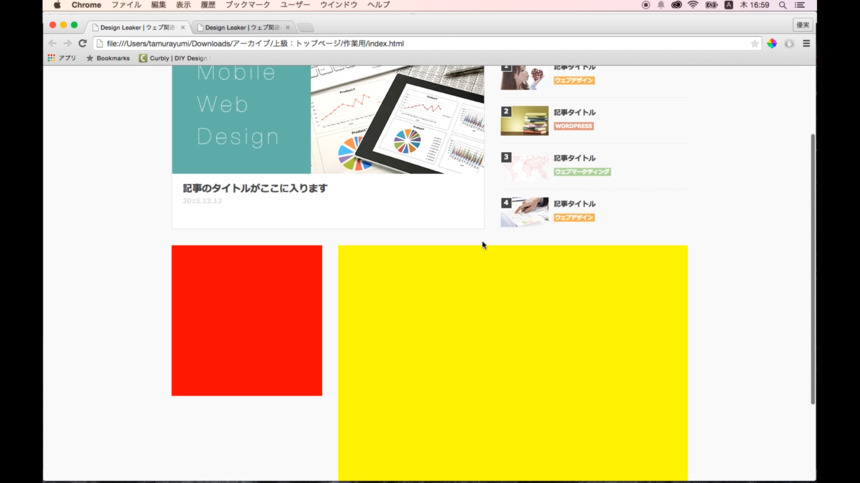Screen dimensions: 860x483
Task: Click the large yellow block
Action: coord(513,363)
